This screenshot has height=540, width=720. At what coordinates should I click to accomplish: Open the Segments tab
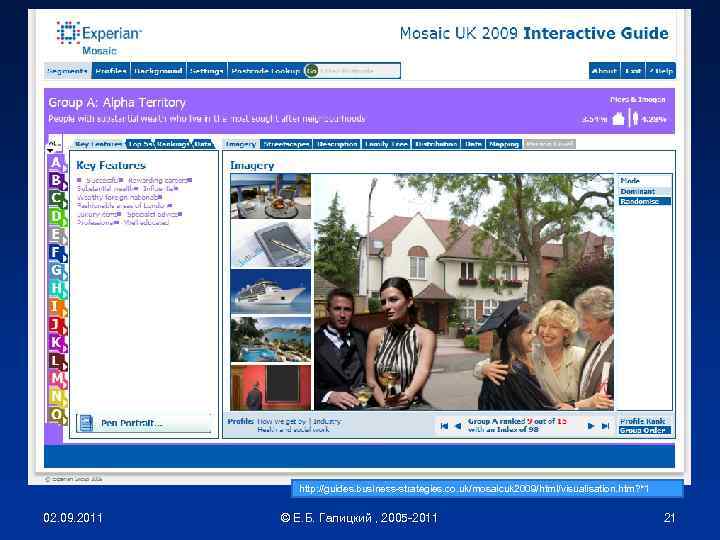pos(68,71)
